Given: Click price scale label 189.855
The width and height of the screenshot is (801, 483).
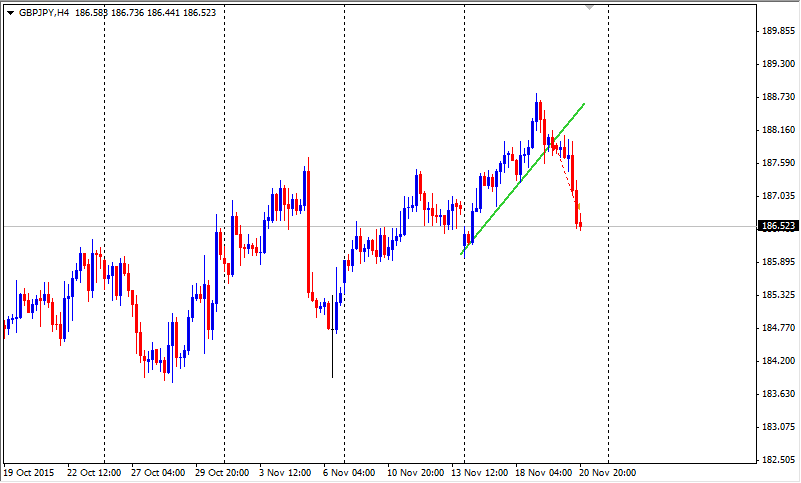Looking at the screenshot, I should click(x=779, y=31).
